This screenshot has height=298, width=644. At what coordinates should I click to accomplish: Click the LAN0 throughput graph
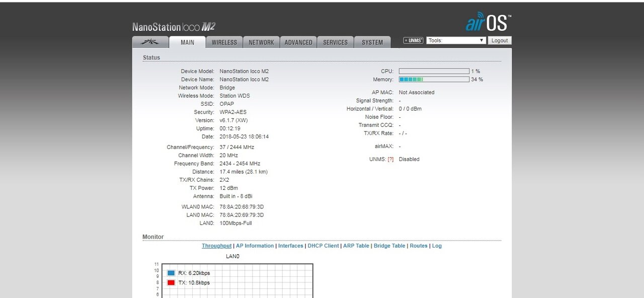click(237, 280)
